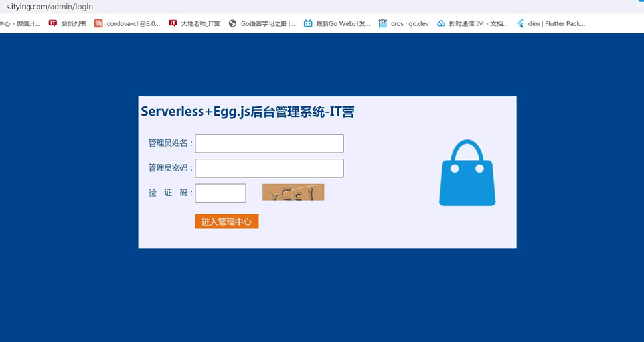Open the 最新Go Web开发 bookmark
The width and height of the screenshot is (644, 342).
337,23
